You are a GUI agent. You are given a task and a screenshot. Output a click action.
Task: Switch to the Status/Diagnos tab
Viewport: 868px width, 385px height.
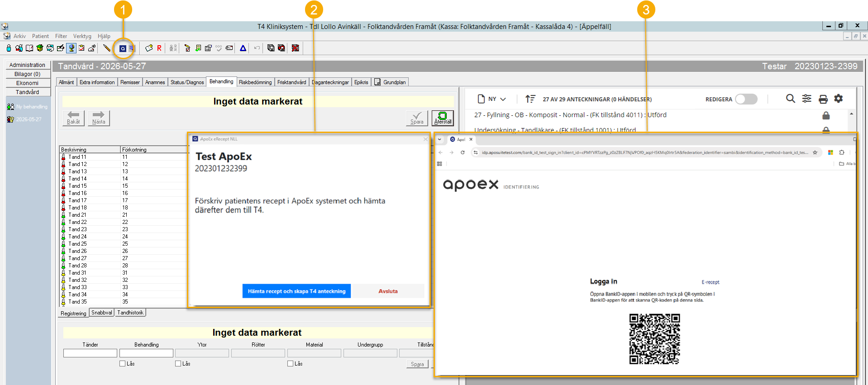[x=187, y=82]
